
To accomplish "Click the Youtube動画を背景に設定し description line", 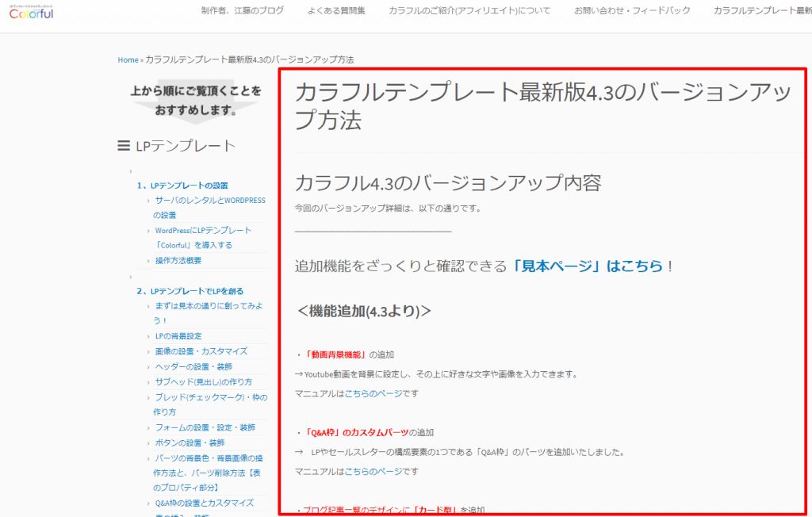I will pos(437,374).
